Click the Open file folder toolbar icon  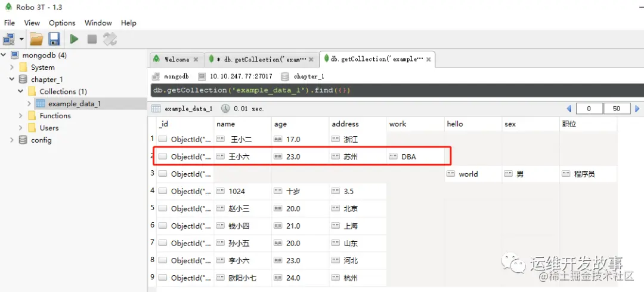(36, 39)
